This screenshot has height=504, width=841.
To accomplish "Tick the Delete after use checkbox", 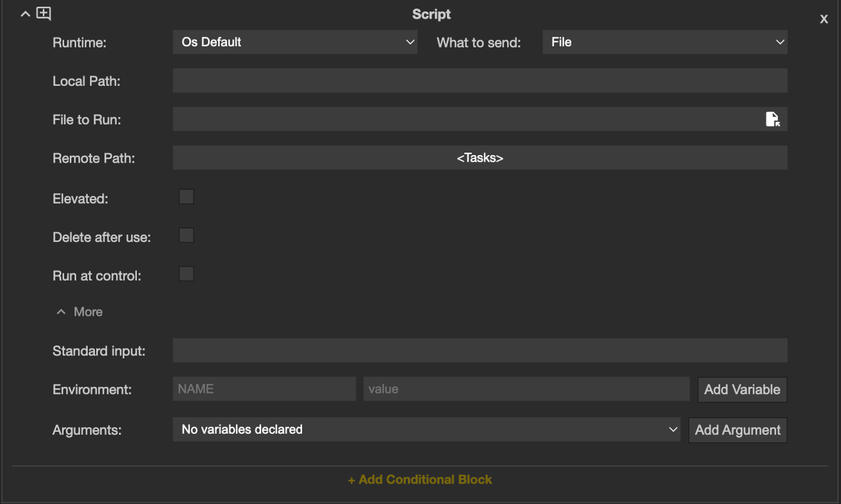I will click(x=187, y=235).
